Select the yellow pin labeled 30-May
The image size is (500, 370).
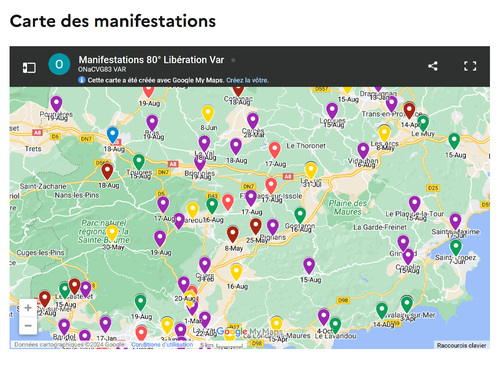tap(112, 233)
